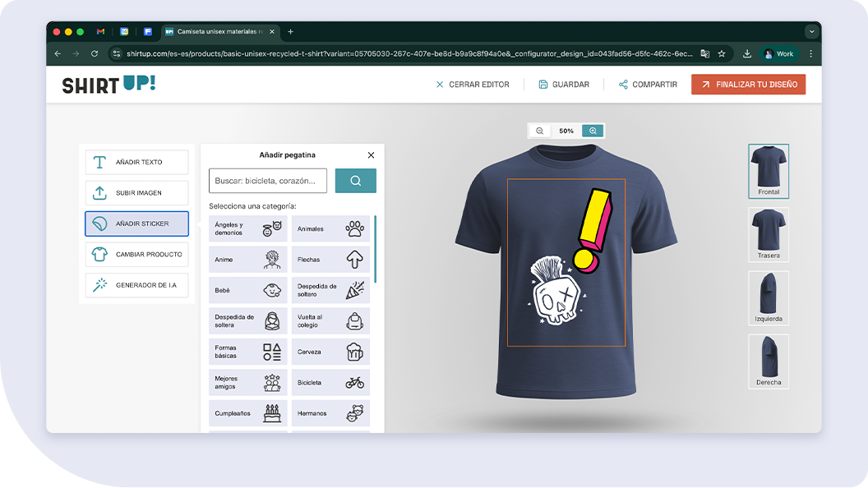
Task: Open the Gmail pinned browser tab
Action: pyautogui.click(x=100, y=31)
